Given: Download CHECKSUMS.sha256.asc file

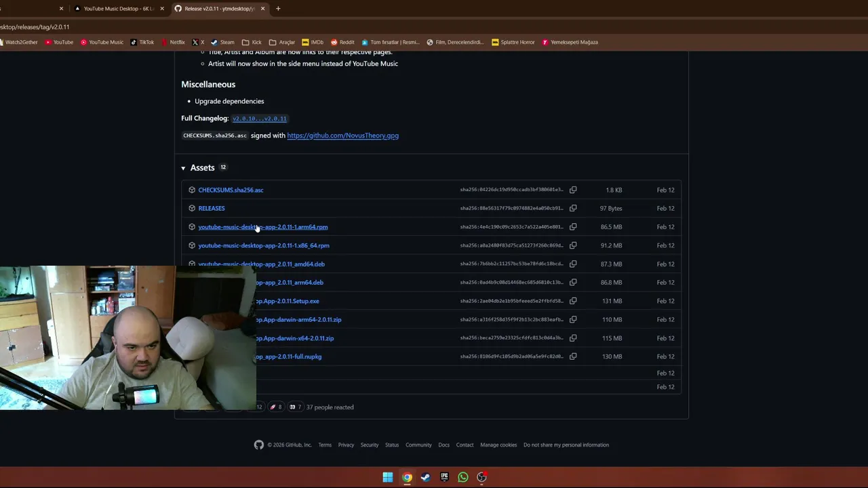Looking at the screenshot, I should coord(231,190).
